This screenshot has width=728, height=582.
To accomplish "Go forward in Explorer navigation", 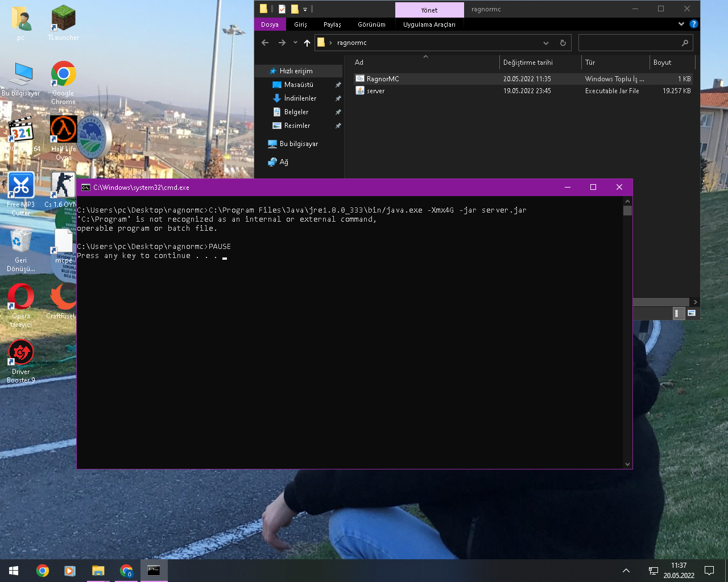I will point(282,43).
